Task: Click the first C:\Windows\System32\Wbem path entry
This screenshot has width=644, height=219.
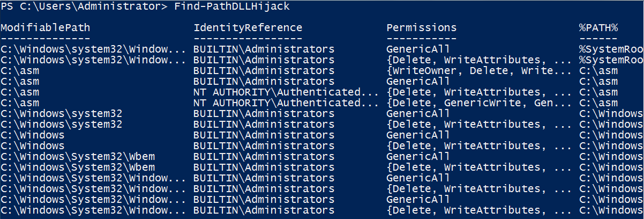Action: (78, 156)
